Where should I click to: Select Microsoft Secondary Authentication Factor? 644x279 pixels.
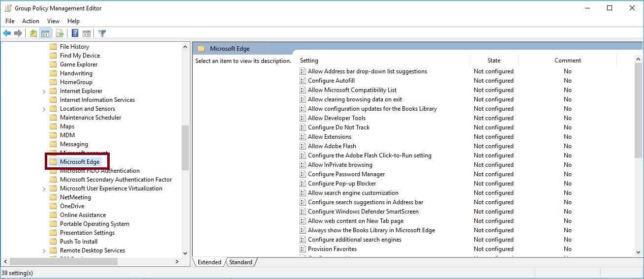tap(116, 180)
